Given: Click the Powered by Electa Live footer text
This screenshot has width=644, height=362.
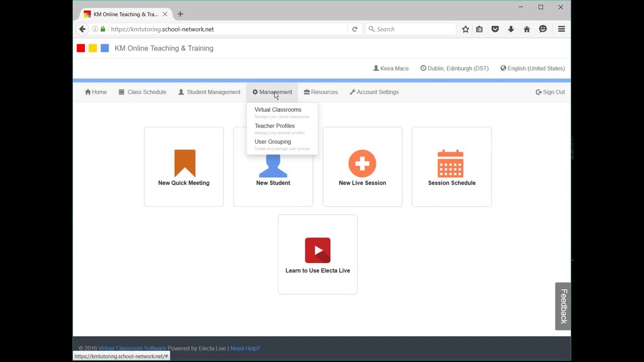Looking at the screenshot, I should pyautogui.click(x=197, y=348).
